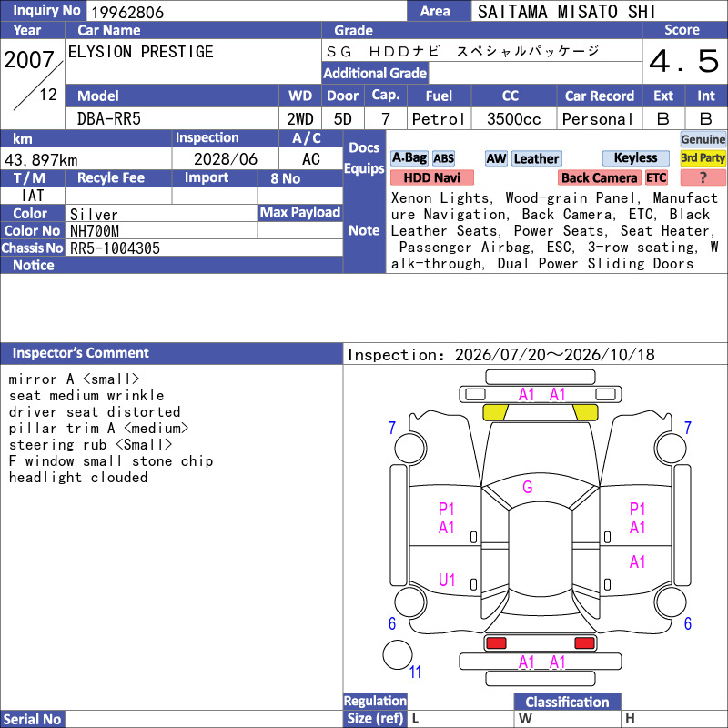
Task: Click comment 'pillar trim A <medium>'
Action: pos(98,428)
